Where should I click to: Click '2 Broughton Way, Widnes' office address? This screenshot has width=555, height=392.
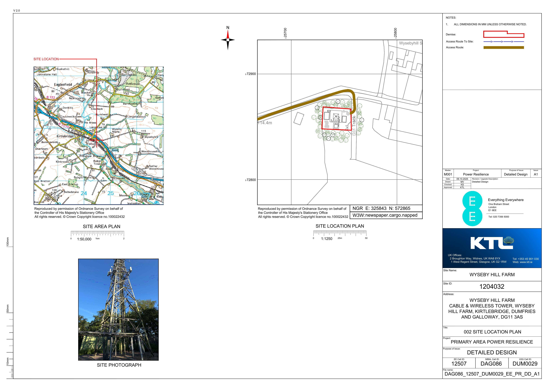[475, 259]
